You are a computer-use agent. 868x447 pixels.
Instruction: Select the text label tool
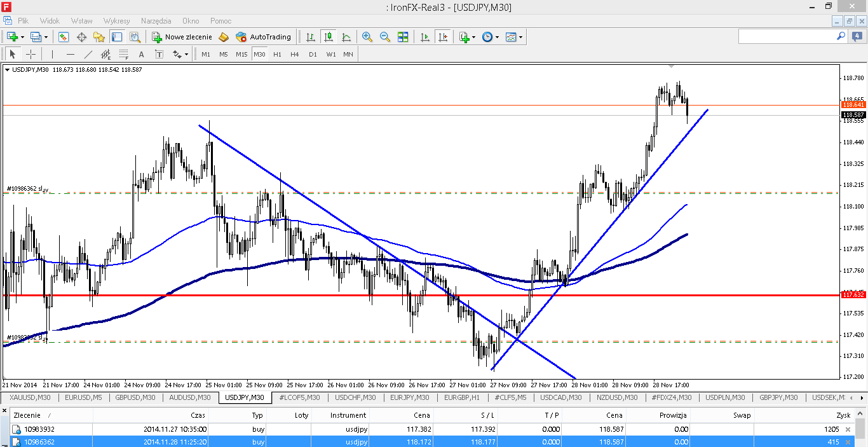(x=159, y=54)
